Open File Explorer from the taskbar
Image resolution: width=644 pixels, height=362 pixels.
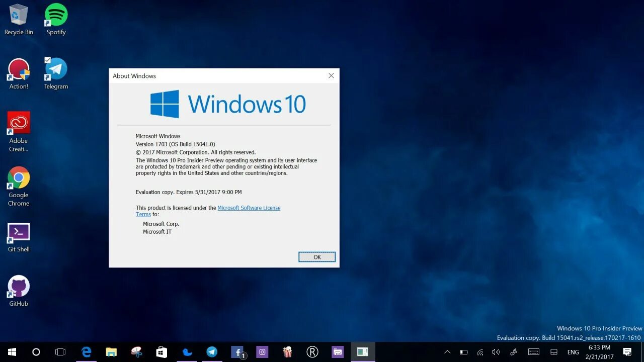111,352
